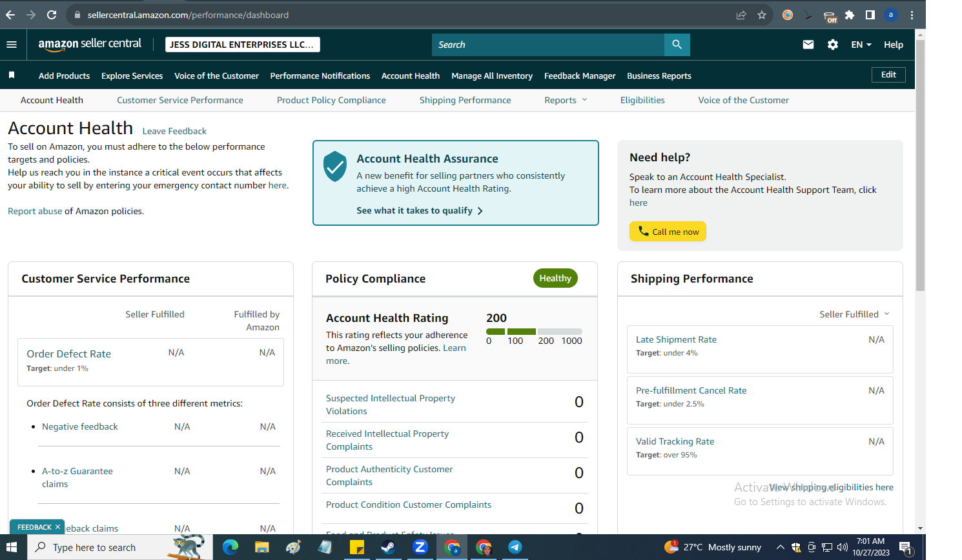Open Manage All Inventory in favorites bar
Viewport: 962px width, 560px height.
(492, 75)
